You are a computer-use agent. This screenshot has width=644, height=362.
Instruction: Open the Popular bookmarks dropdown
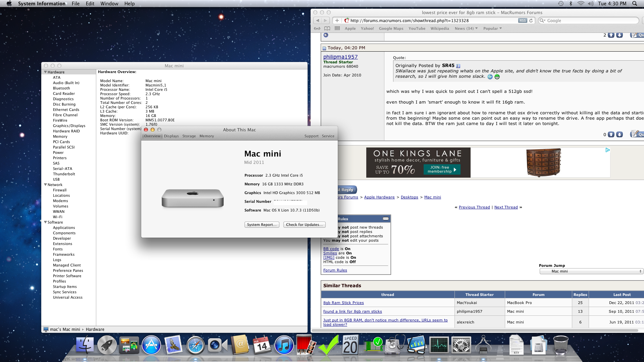(492, 28)
